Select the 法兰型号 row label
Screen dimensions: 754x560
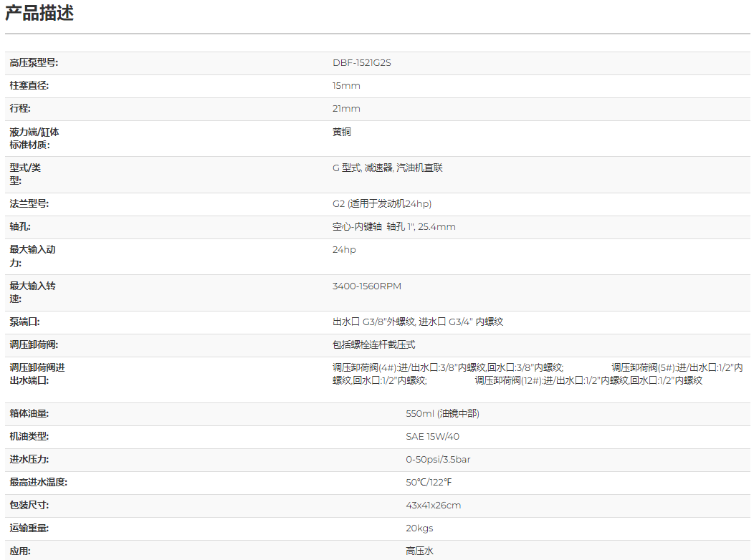pos(29,204)
